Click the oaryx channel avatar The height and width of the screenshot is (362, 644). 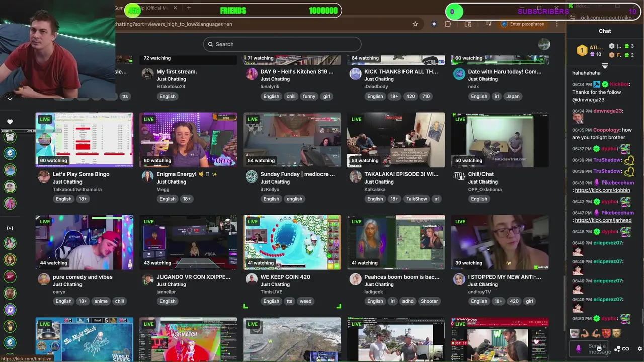(44, 279)
